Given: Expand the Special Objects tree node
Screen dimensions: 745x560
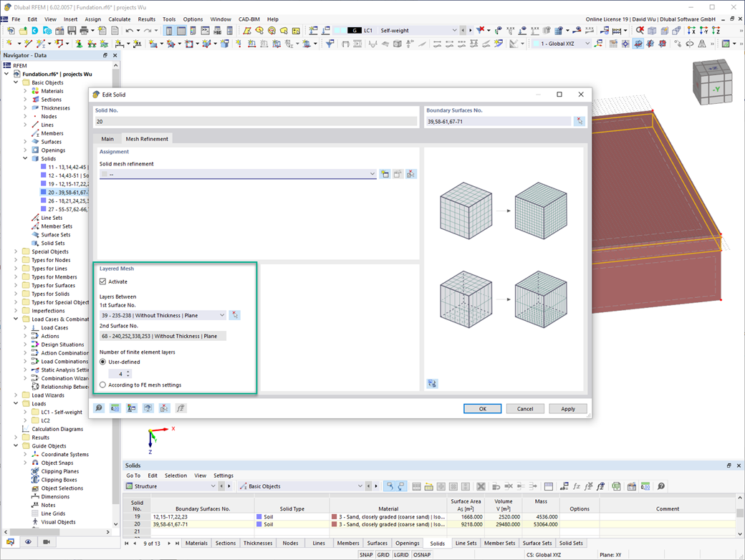Looking at the screenshot, I should tap(16, 252).
